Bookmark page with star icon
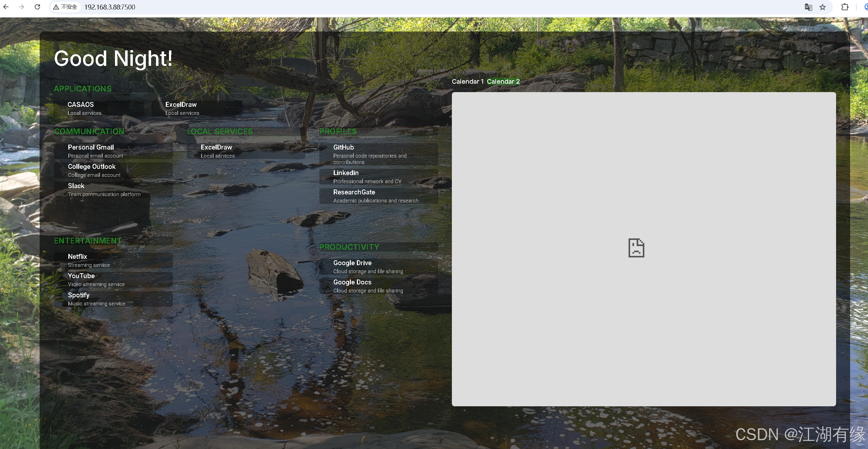This screenshot has height=449, width=868. 823,7
